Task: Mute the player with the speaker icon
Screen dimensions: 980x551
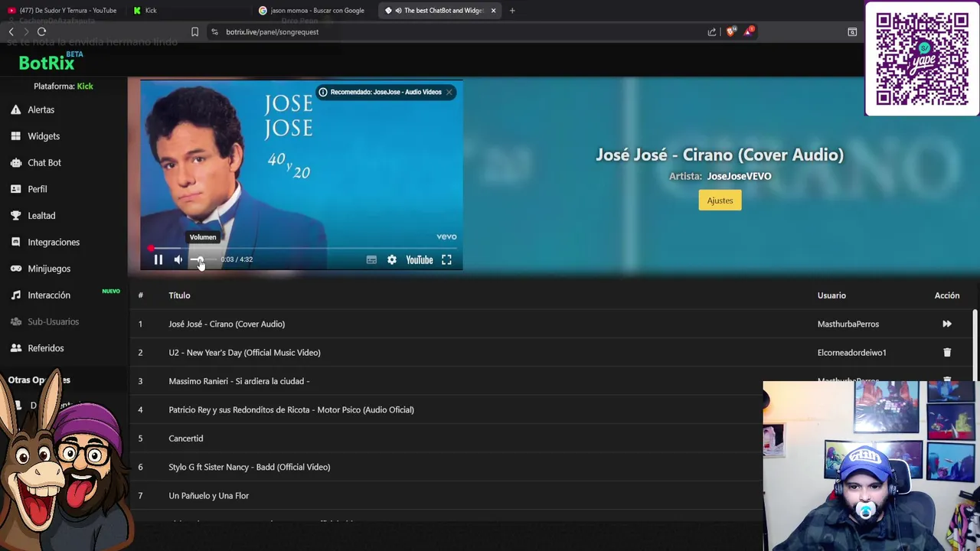Action: pos(178,260)
